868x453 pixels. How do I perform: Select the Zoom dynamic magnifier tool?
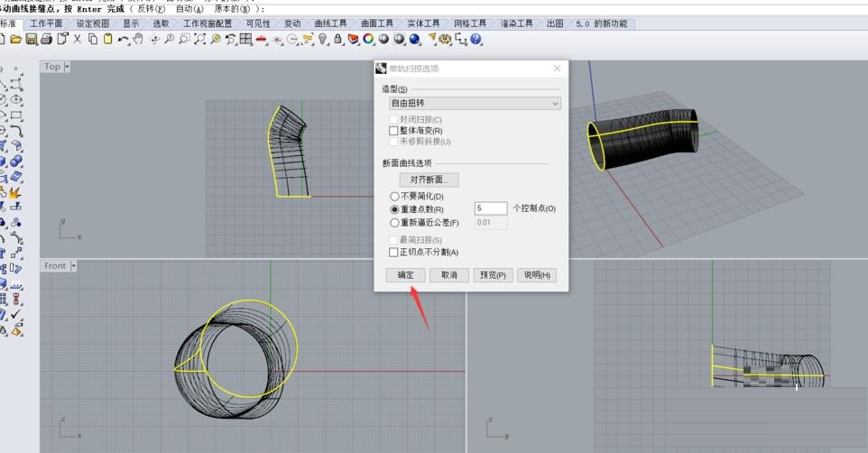[x=170, y=40]
